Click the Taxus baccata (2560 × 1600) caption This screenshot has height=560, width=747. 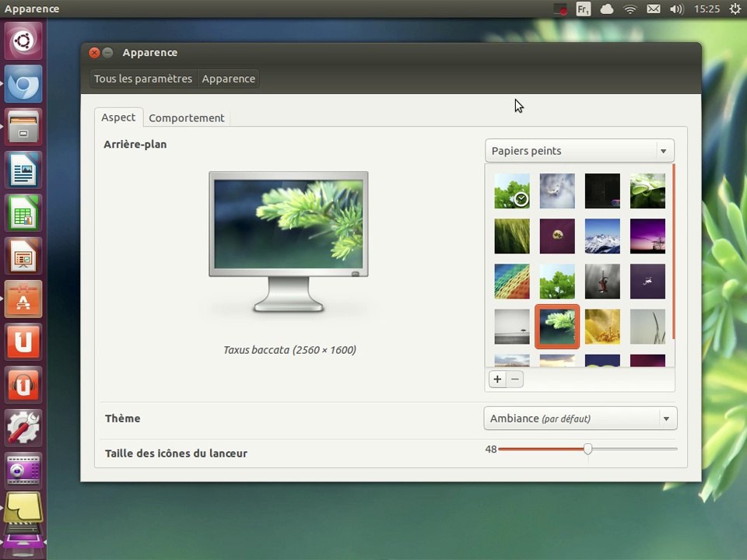click(289, 350)
